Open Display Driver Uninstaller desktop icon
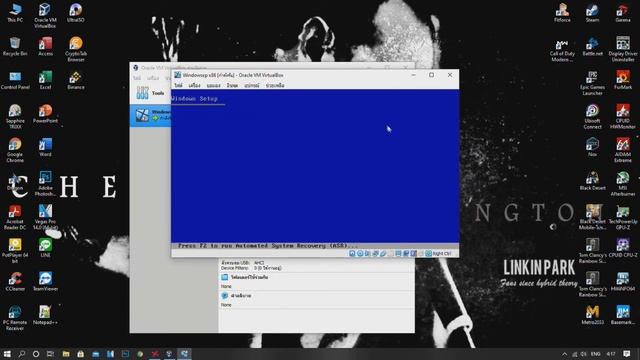The height and width of the screenshot is (360, 640). coord(623,49)
